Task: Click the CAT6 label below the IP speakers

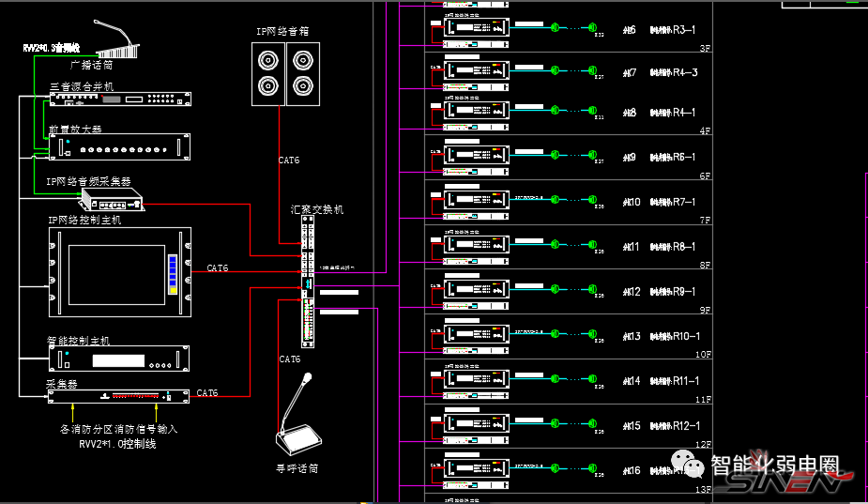Action: [x=288, y=160]
